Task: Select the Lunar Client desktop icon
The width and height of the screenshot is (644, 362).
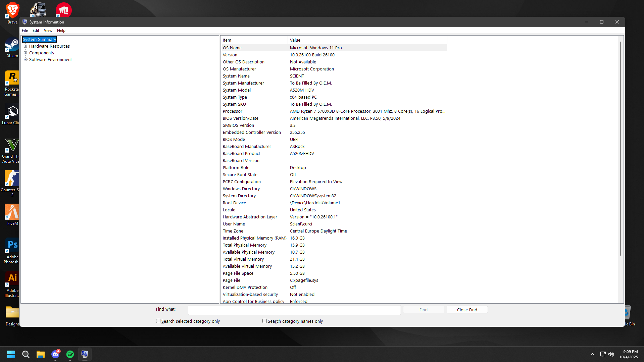Action: [11, 115]
